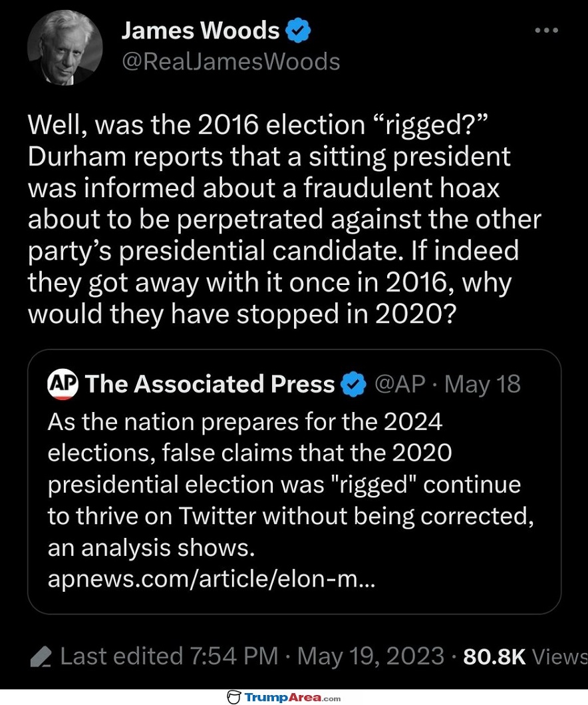Open the May 18 quoted tweet date

pyautogui.click(x=482, y=384)
